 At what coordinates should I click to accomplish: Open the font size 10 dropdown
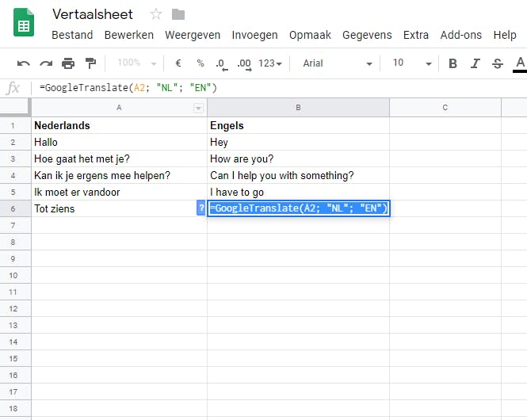(412, 63)
